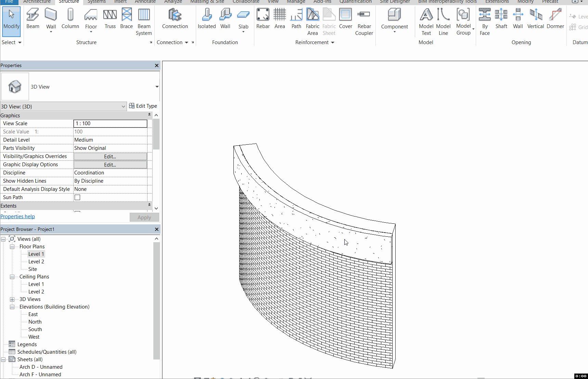Edit Visibility/Graphics Overrides
Viewport: 588px width, 379px height.
[x=110, y=156]
